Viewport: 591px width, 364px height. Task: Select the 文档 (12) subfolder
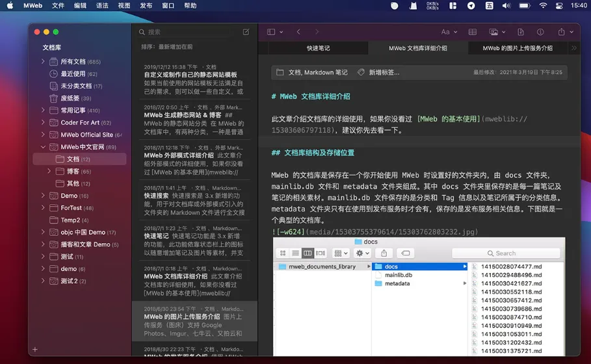tap(79, 159)
